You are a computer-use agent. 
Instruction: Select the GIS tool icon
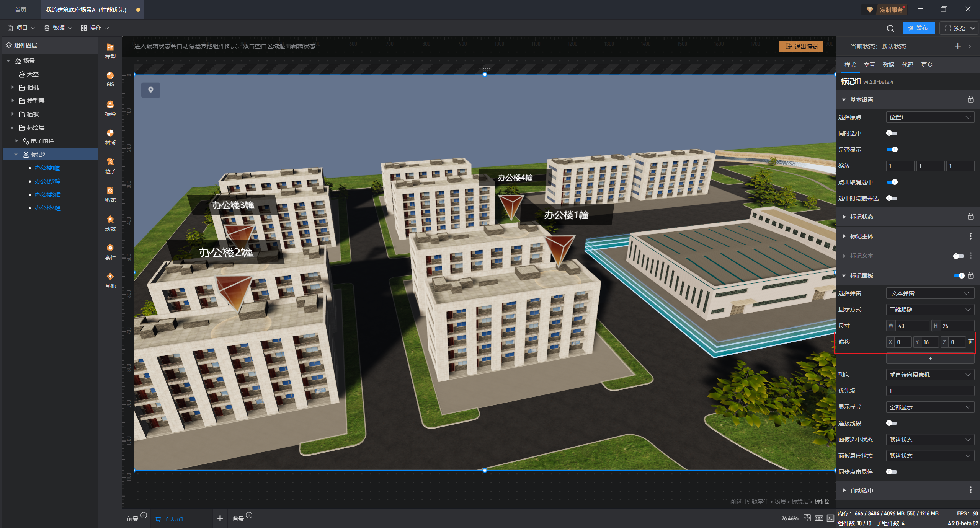pos(110,79)
